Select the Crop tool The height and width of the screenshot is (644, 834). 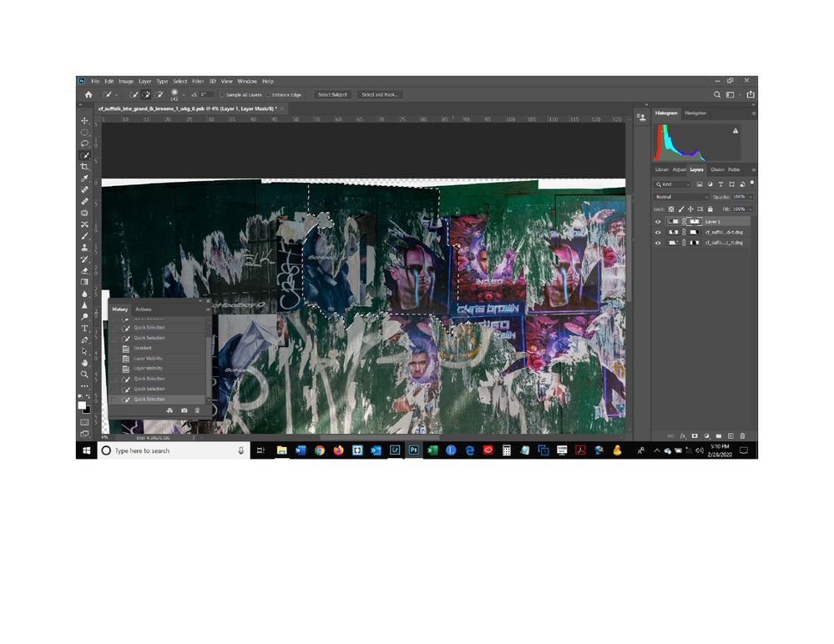[84, 167]
